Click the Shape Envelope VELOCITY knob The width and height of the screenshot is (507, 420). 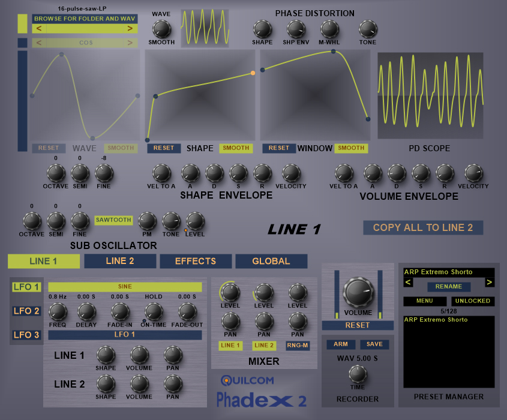[x=292, y=173]
